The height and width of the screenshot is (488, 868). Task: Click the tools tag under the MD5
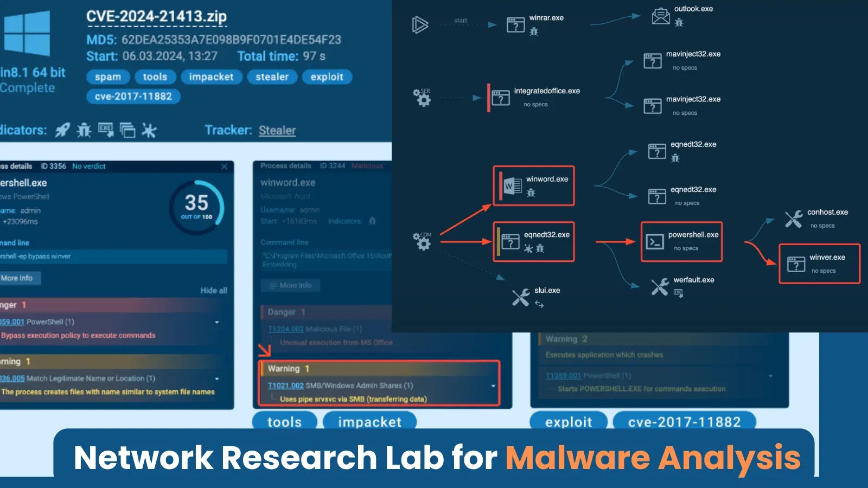[x=155, y=77]
